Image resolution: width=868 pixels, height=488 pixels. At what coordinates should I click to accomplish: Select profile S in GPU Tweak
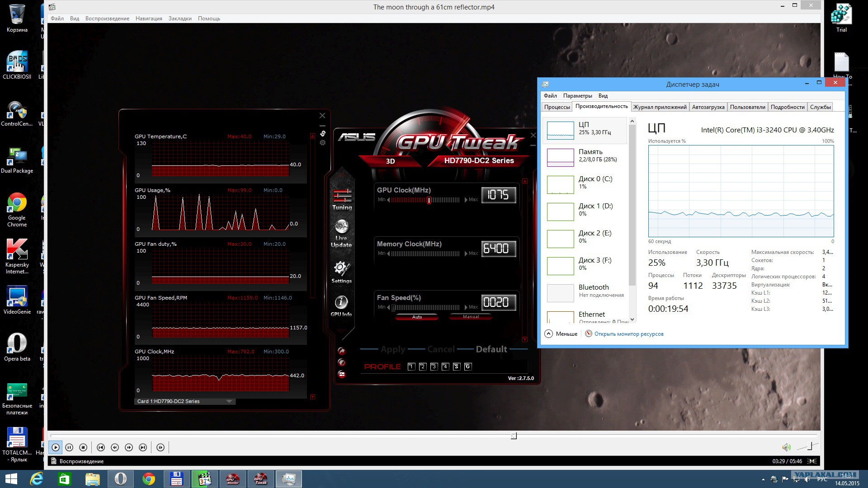pos(456,366)
